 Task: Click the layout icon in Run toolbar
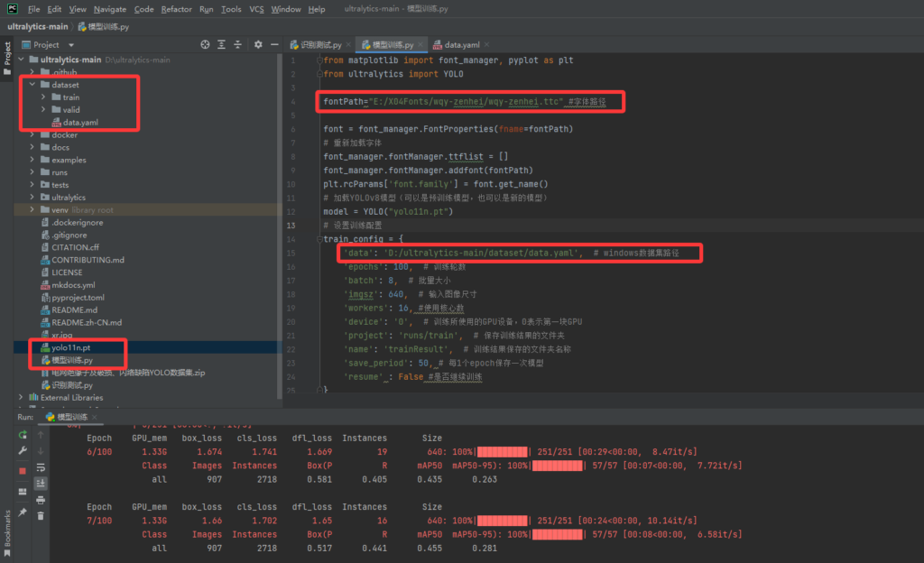coord(23,492)
